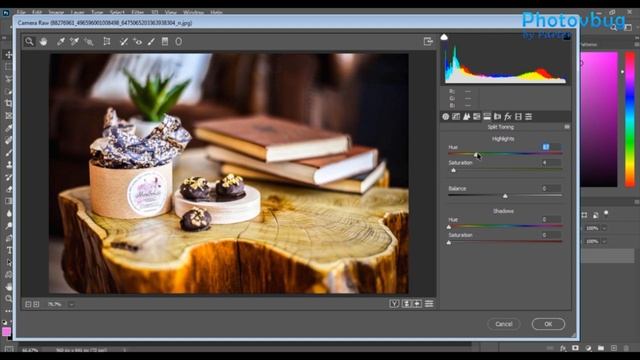Click the Highlights Hue slider track
Viewport: 640px width, 360px height.
coord(505,153)
